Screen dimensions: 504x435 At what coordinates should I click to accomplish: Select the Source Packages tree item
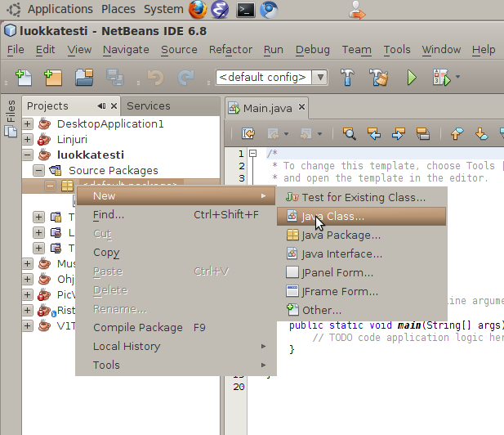point(114,170)
